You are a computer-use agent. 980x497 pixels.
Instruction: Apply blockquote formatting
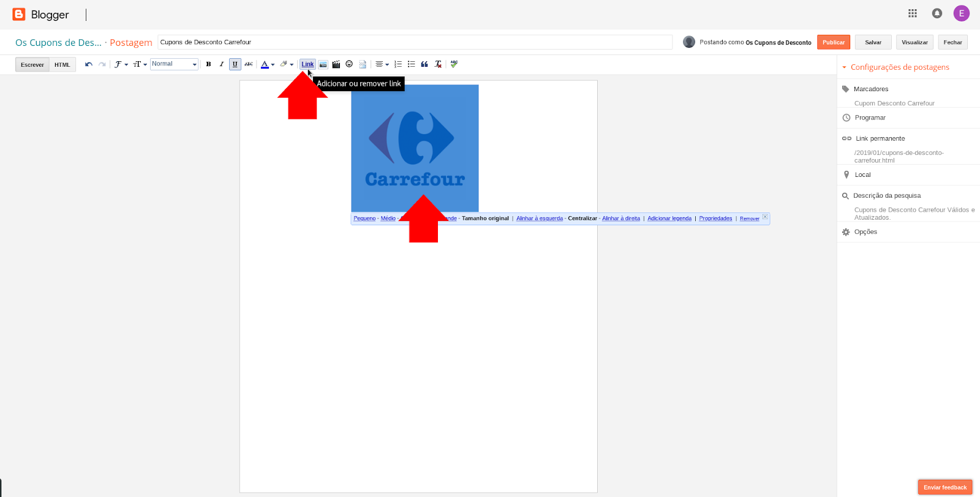(424, 64)
